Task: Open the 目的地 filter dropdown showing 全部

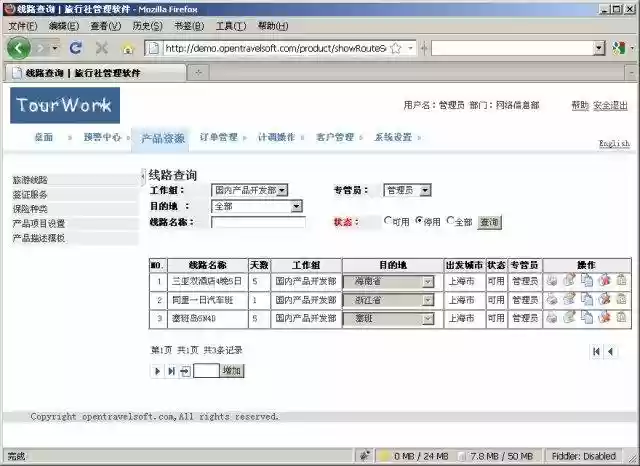Action: [257, 206]
